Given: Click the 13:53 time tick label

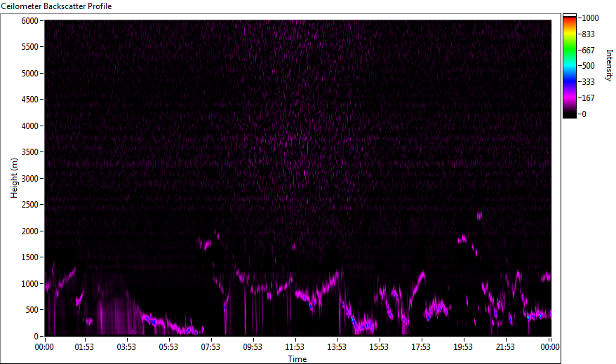Looking at the screenshot, I should click(337, 347).
